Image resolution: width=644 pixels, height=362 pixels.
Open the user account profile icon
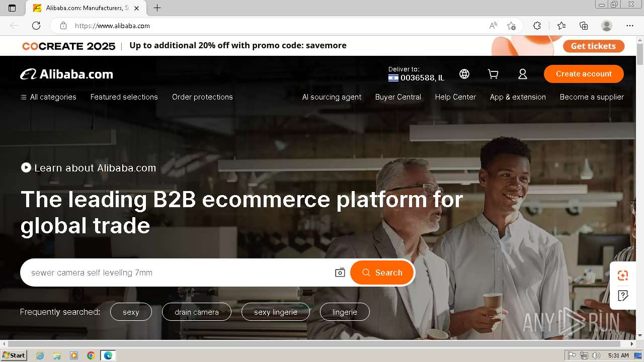(523, 74)
